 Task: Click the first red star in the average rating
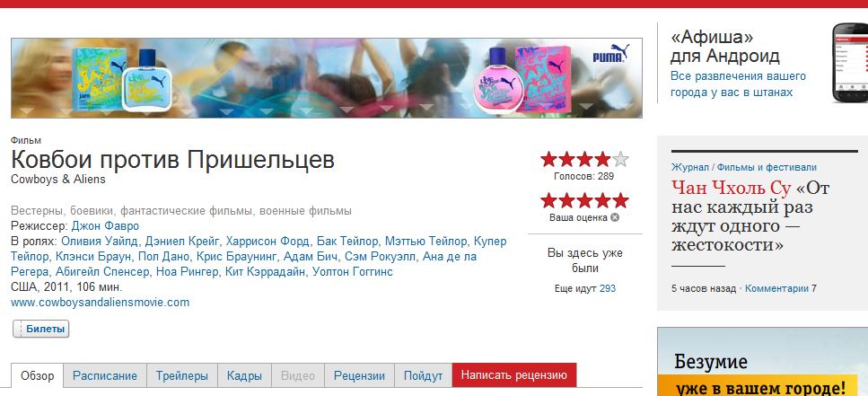coord(548,160)
